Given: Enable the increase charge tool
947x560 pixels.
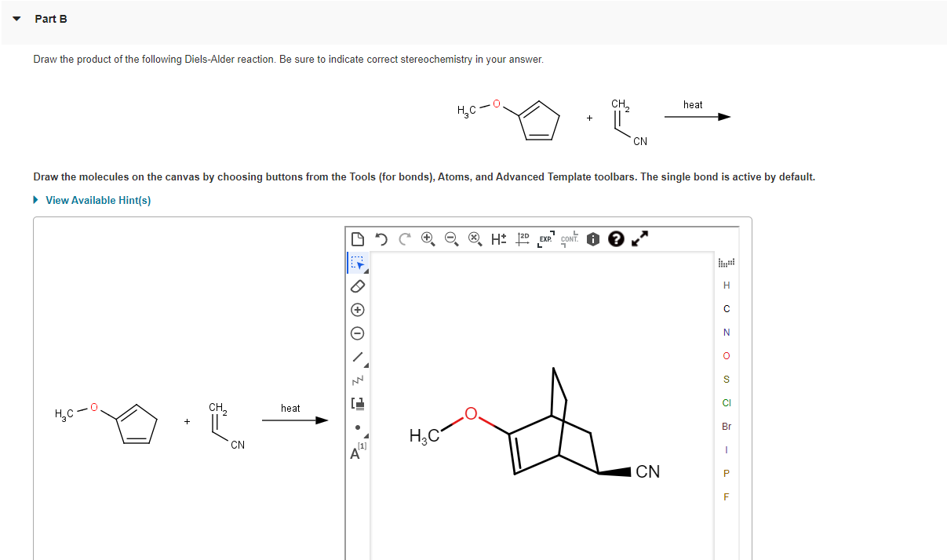Looking at the screenshot, I should tap(357, 310).
